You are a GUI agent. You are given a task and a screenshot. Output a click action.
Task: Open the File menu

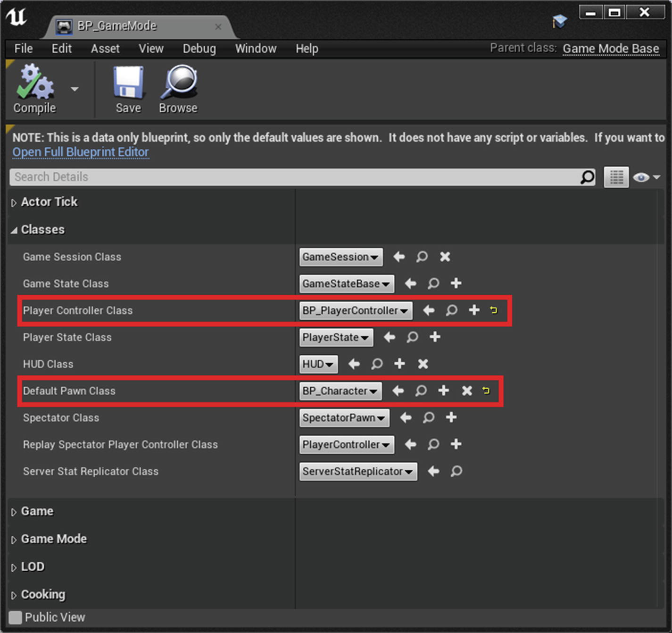tap(24, 49)
